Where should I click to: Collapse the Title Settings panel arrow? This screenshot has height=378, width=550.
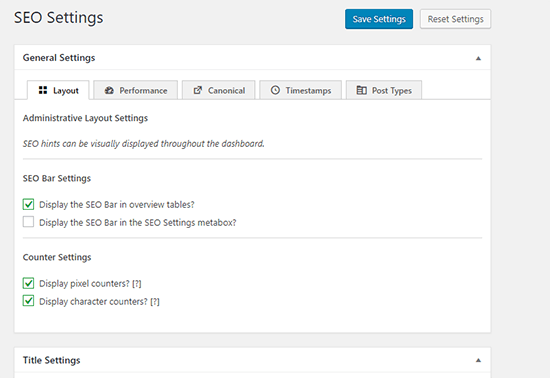point(478,360)
